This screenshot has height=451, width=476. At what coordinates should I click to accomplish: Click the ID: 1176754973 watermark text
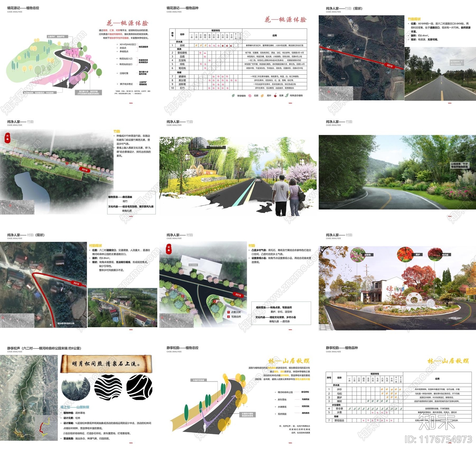tap(439, 439)
